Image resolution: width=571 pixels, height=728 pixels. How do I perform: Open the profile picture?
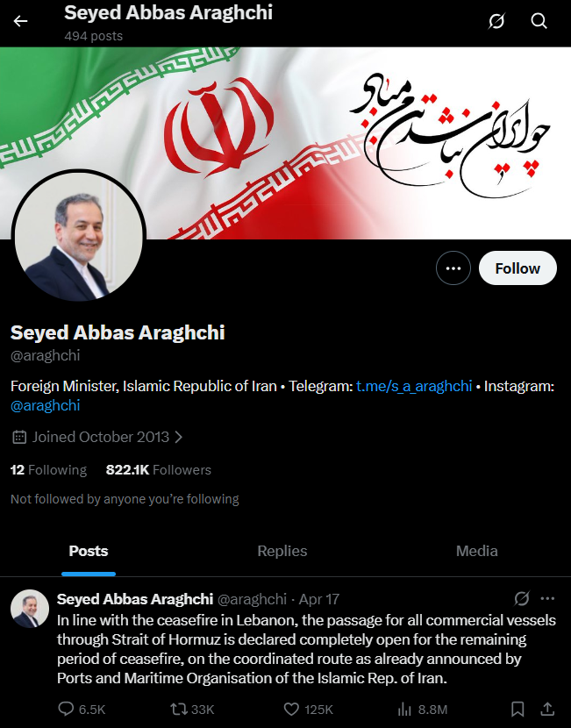tap(79, 236)
